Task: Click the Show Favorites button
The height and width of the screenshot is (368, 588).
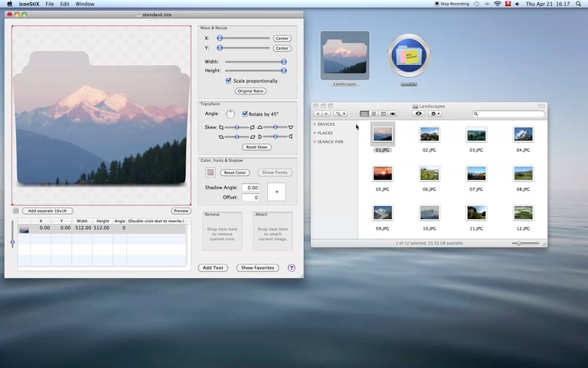Action: click(x=257, y=268)
